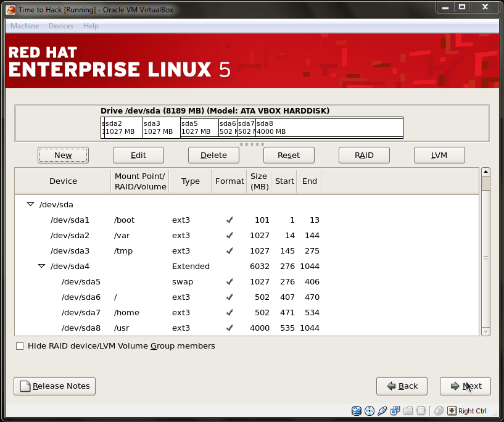Sort by the Device column header
Screen dimensions: 504x422
point(63,181)
